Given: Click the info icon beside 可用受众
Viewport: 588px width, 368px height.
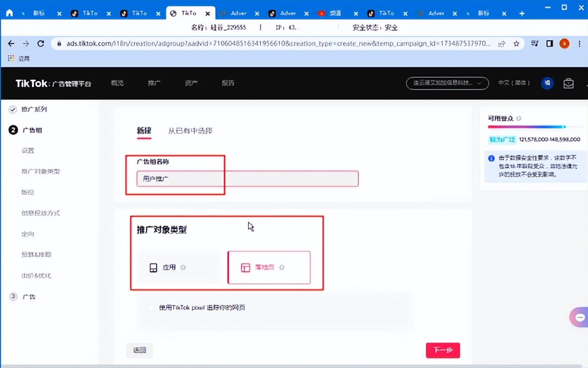Looking at the screenshot, I should (519, 119).
